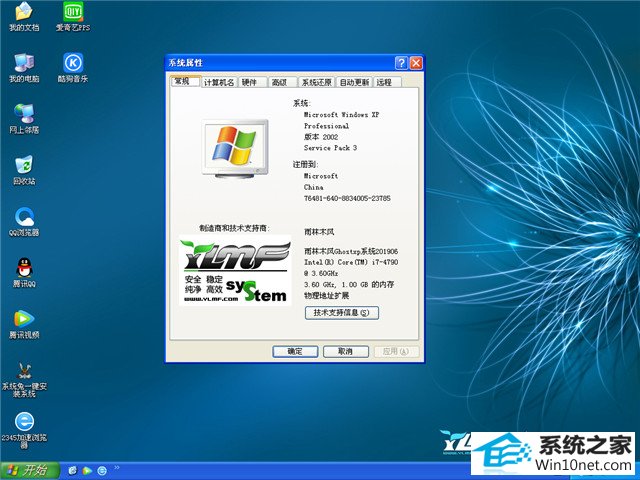Screen dimensions: 640x480
Task: Click 技术支持信息(S) button
Action: [342, 313]
